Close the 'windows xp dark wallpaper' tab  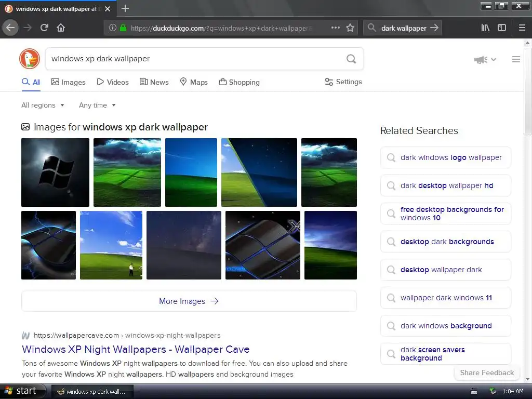(x=108, y=9)
